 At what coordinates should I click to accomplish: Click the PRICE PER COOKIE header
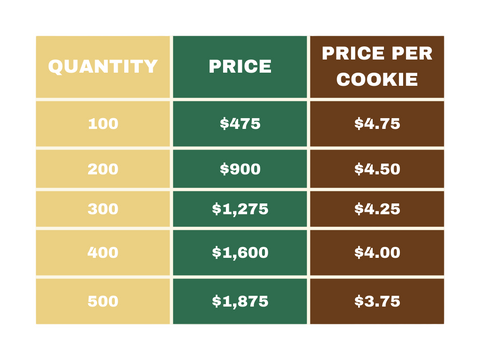pos(377,67)
